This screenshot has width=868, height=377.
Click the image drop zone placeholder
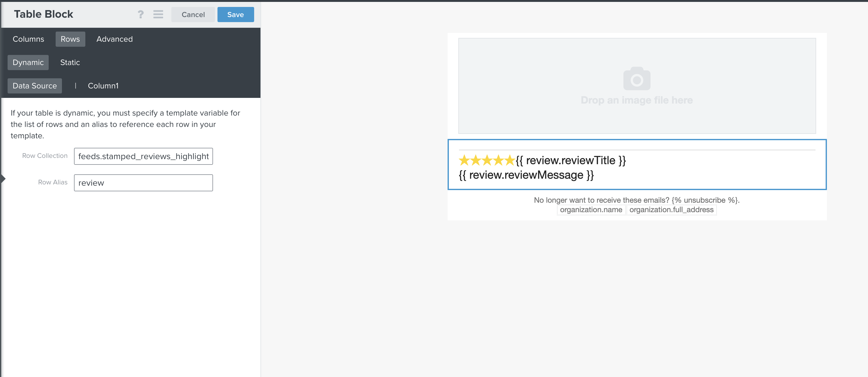pyautogui.click(x=637, y=86)
